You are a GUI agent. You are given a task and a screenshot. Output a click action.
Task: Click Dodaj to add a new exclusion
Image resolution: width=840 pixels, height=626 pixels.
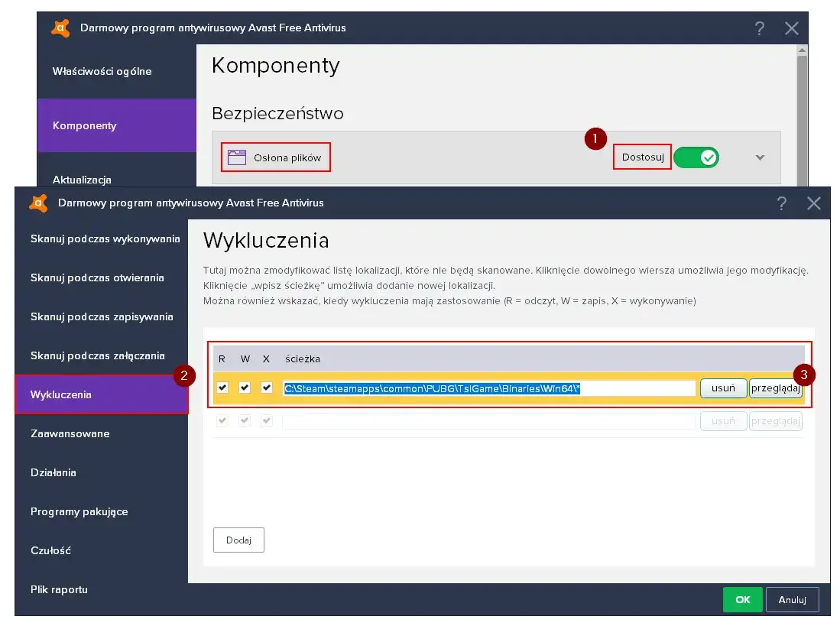point(238,540)
